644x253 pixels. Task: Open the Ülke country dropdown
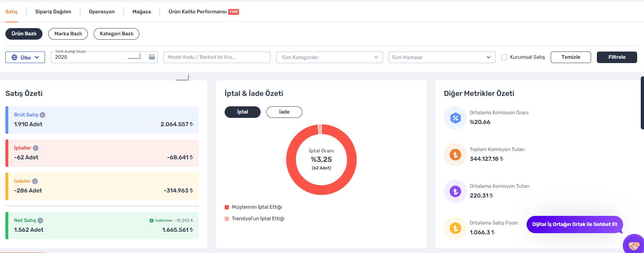coord(25,57)
